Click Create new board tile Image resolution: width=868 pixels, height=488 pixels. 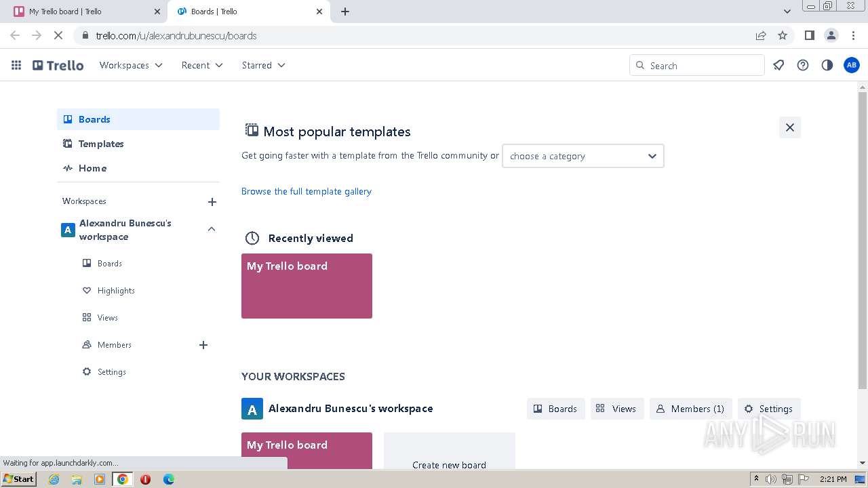click(449, 451)
